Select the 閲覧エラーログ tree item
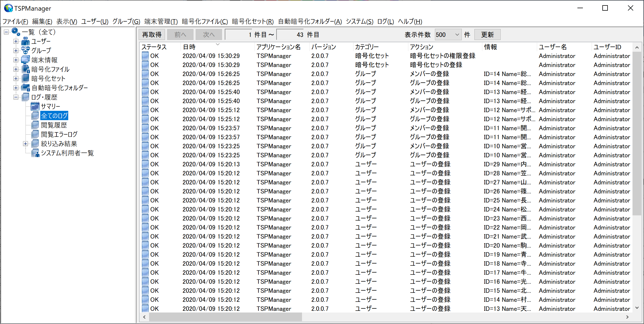Screen dimensions: 644x324 59,134
